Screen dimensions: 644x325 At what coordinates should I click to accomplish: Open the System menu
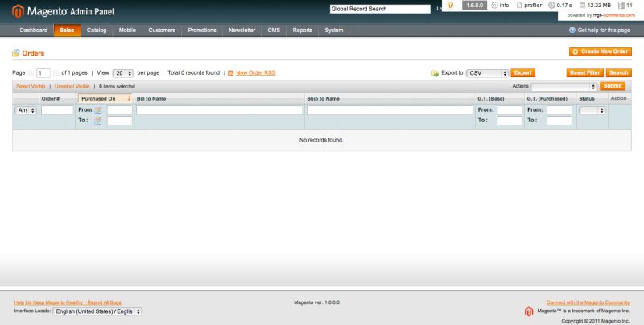(x=334, y=30)
